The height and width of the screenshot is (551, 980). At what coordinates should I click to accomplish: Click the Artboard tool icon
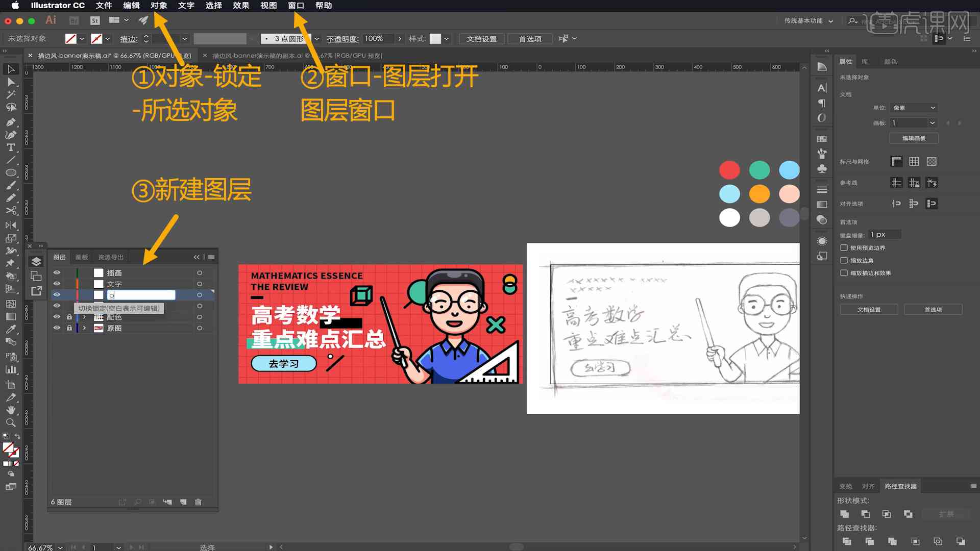10,382
